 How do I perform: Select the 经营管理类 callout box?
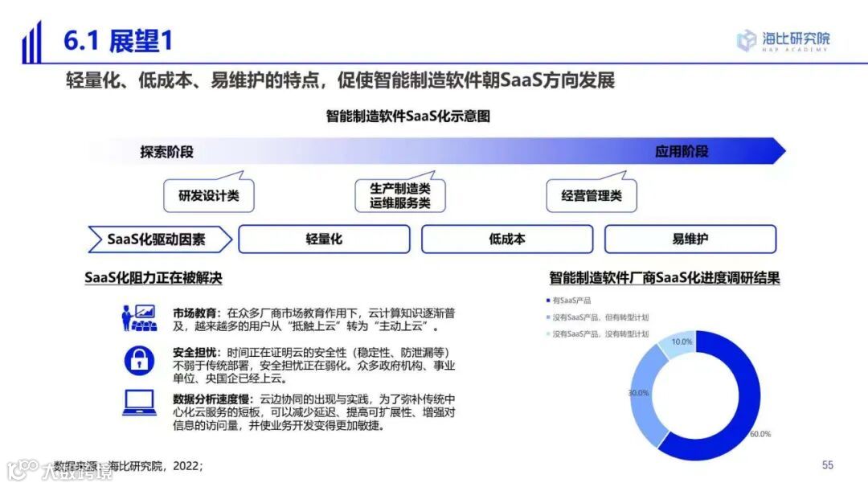coord(592,195)
